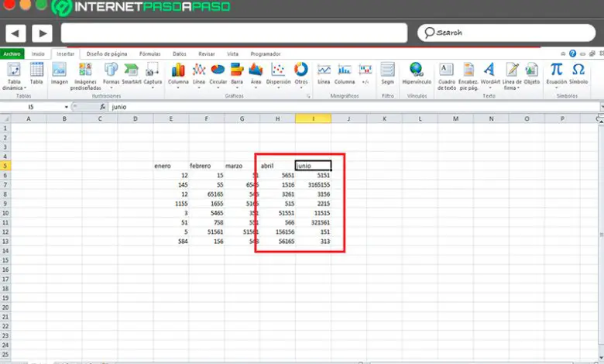604x364 pixels.
Task: Insert an Imagen from file
Action: click(60, 73)
